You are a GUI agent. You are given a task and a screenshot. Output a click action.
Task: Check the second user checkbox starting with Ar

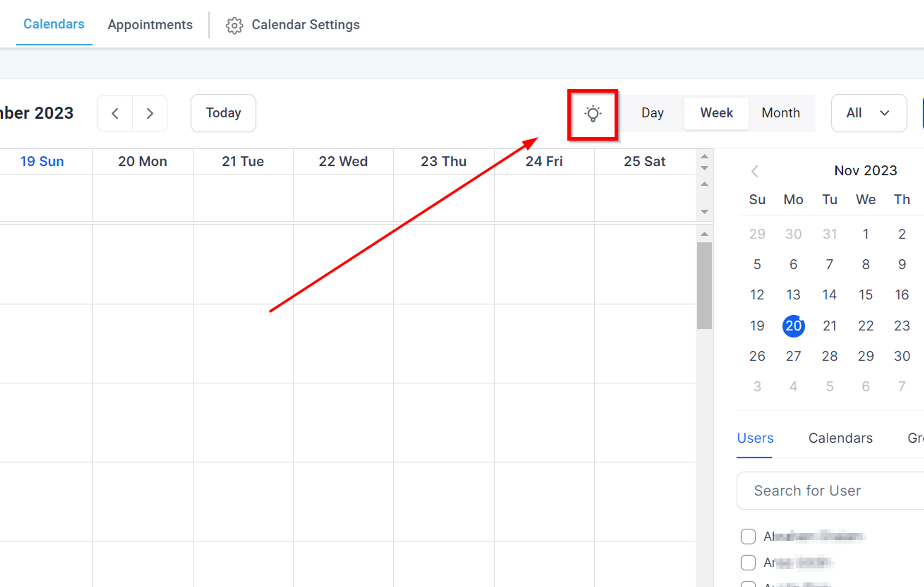point(748,563)
